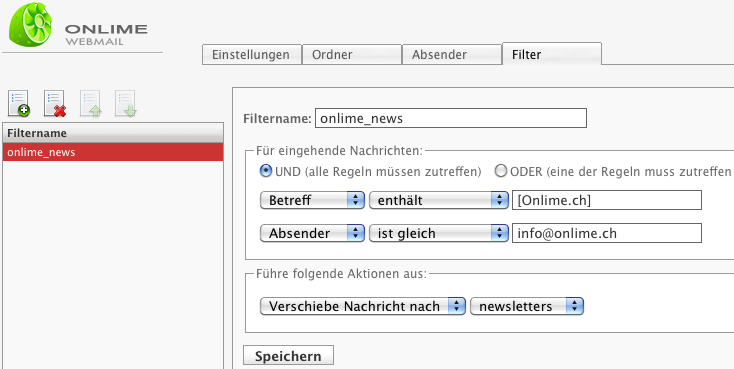Select the UND radio button
Viewport: 734px width, 369px height.
pyautogui.click(x=266, y=171)
